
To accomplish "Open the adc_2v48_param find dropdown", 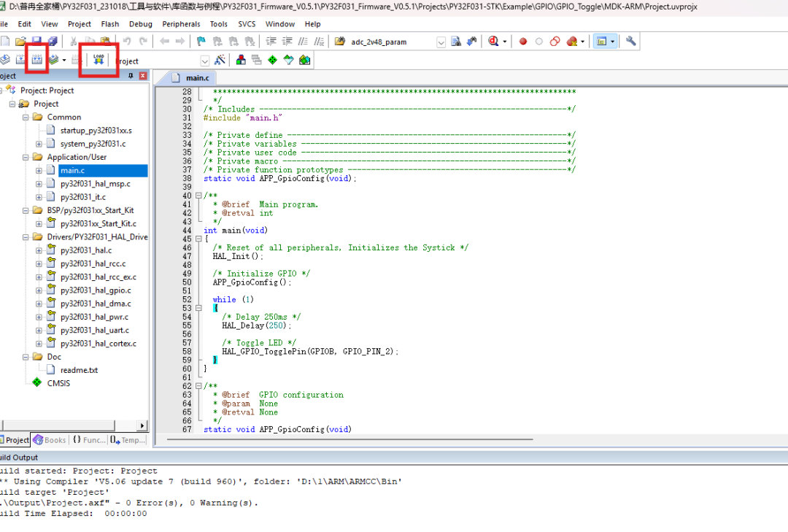I will (x=441, y=42).
